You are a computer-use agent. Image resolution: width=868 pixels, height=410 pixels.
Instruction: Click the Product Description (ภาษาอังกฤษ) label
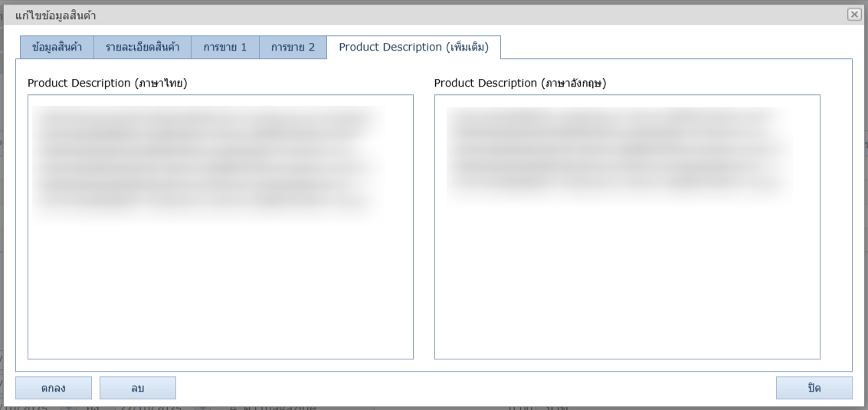coord(519,84)
